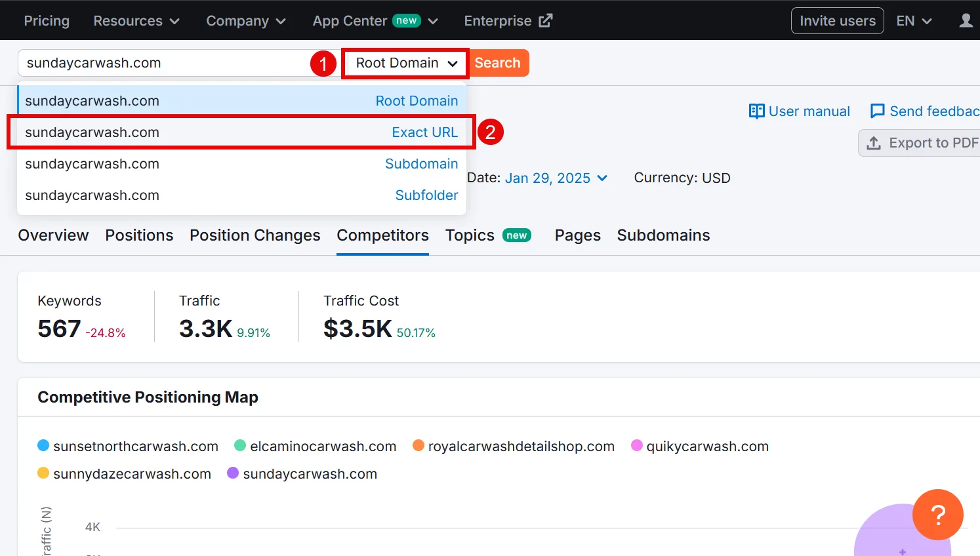The width and height of the screenshot is (980, 556).
Task: Open the EN language selector
Action: [914, 21]
